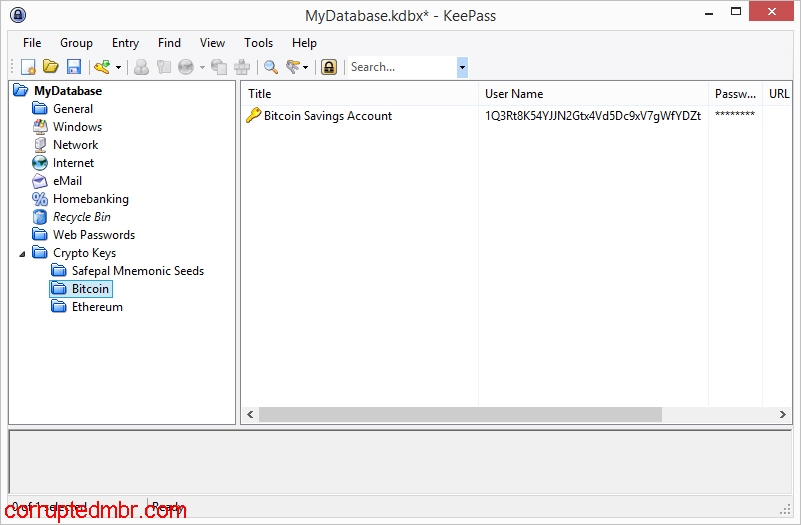Click the Ethereum folder icon
Screen dimensions: 801x525
click(x=59, y=306)
